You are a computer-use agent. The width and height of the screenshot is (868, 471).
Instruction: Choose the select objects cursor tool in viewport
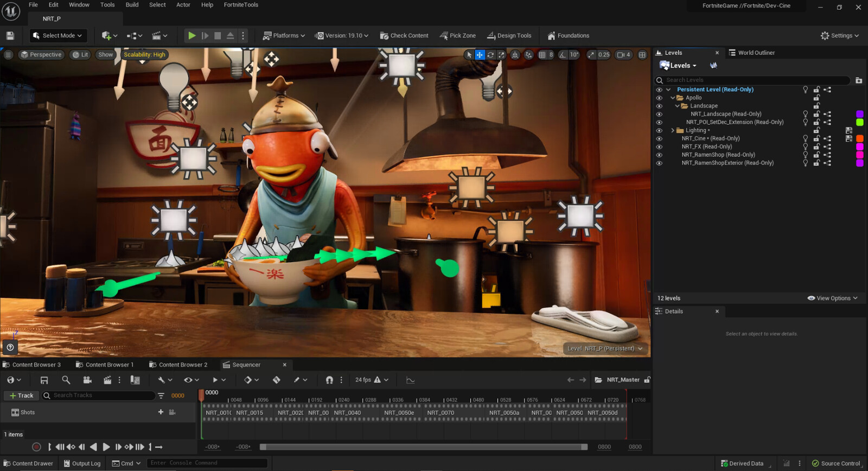469,55
